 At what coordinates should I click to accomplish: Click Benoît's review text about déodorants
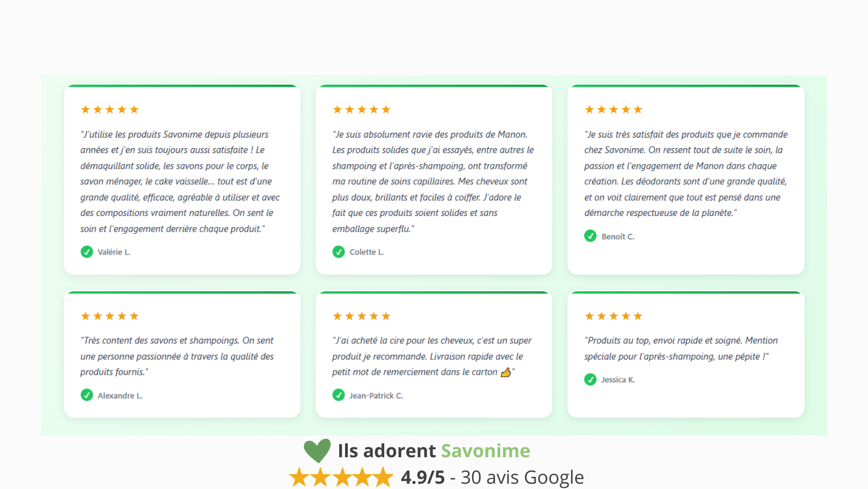(x=685, y=174)
